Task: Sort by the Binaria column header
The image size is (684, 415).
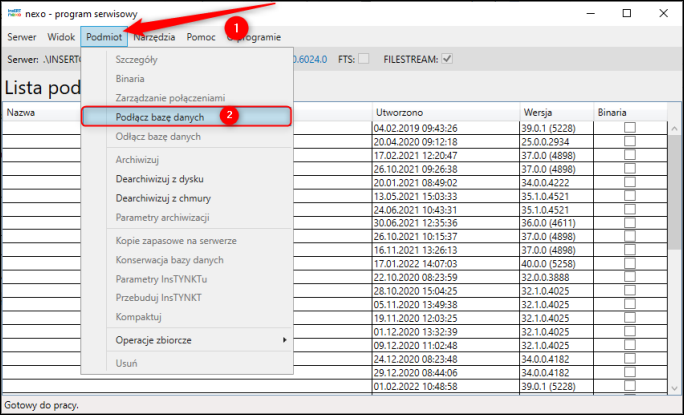Action: 630,113
